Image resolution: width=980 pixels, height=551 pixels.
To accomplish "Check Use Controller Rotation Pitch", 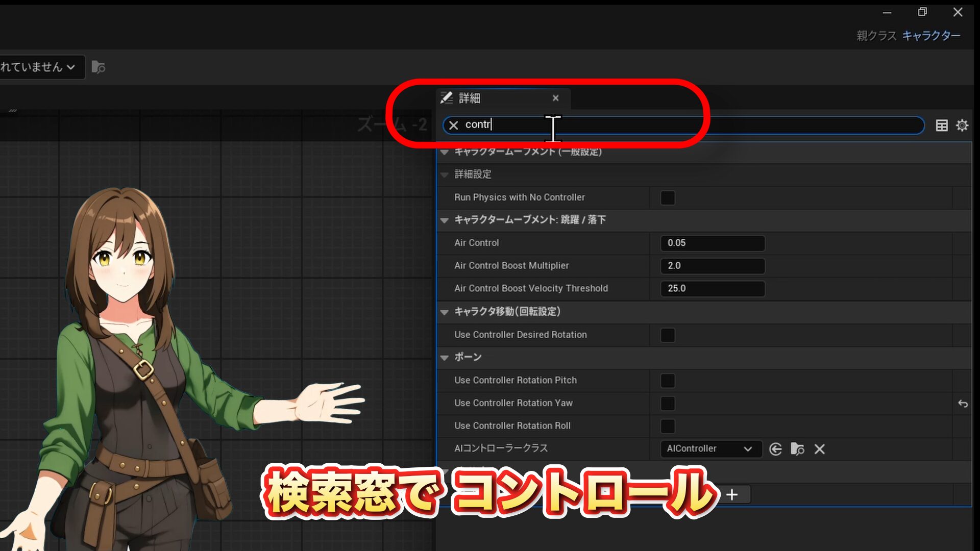I will pyautogui.click(x=668, y=381).
